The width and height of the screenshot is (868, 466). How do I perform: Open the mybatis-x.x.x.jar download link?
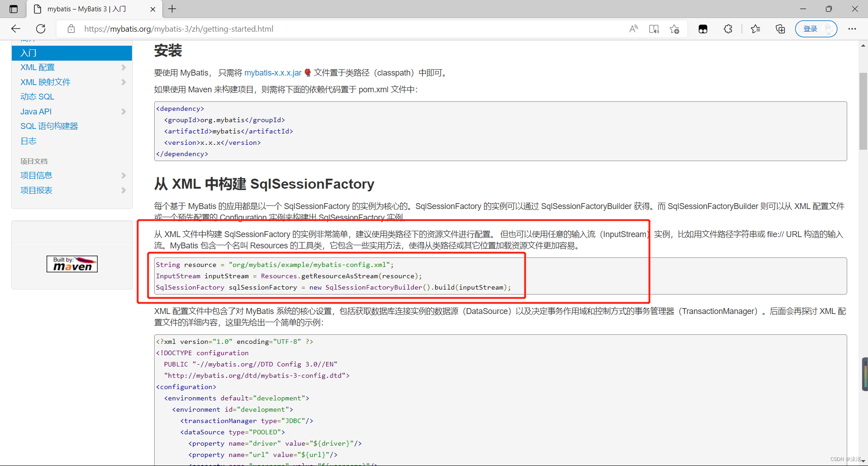273,73
